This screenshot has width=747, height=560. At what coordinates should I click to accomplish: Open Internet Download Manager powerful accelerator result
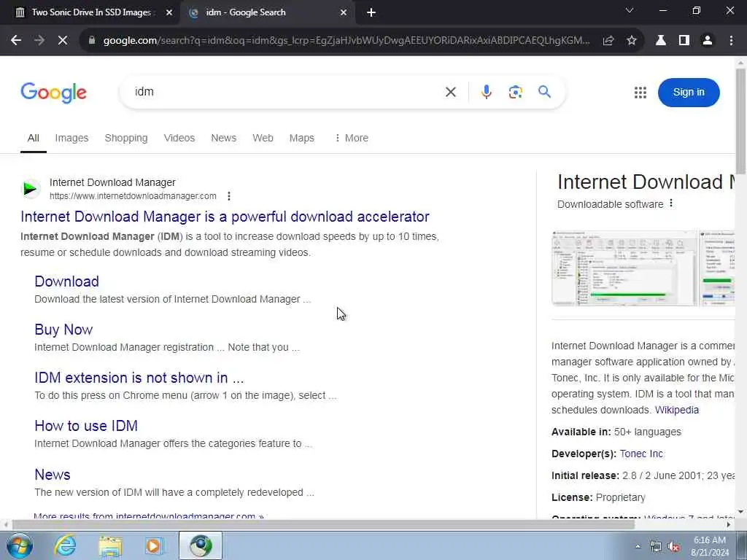tap(225, 217)
